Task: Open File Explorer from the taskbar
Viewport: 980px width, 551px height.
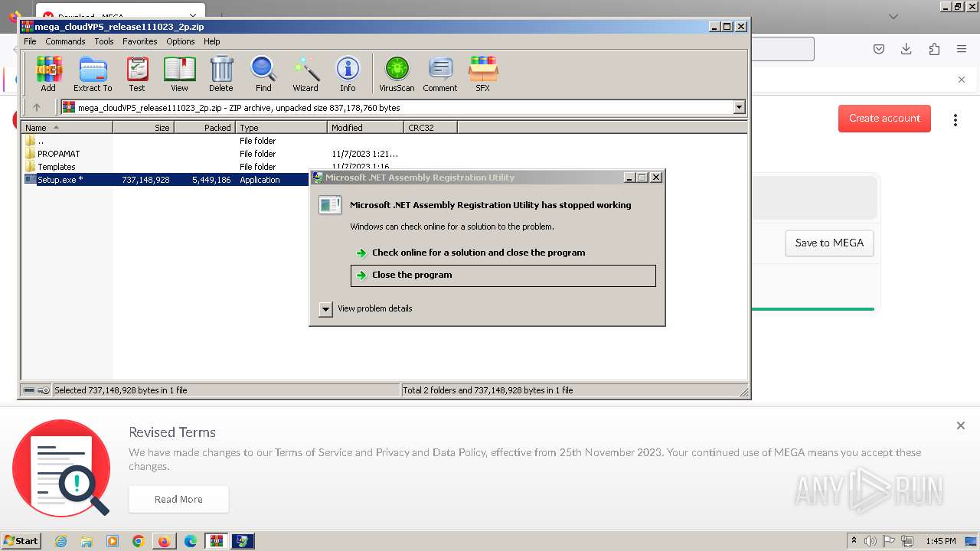Action: pyautogui.click(x=87, y=541)
